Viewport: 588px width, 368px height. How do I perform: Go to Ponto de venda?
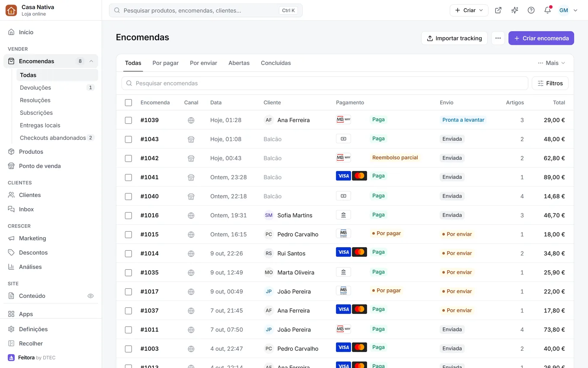51,166
